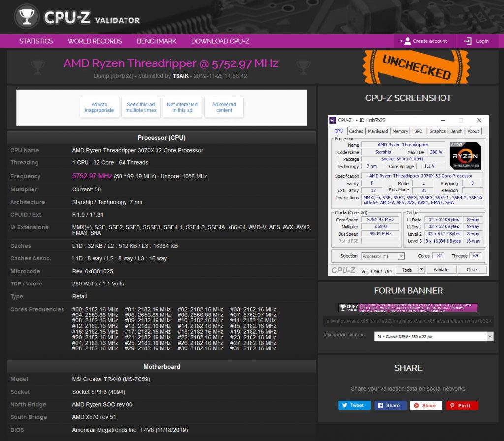
Task: Open the WORLD RECORDS menu item
Action: coord(94,41)
